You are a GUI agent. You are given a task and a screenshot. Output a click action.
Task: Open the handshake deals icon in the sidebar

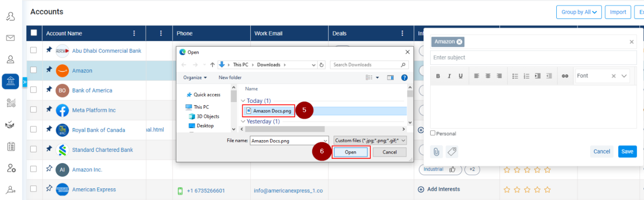10,125
